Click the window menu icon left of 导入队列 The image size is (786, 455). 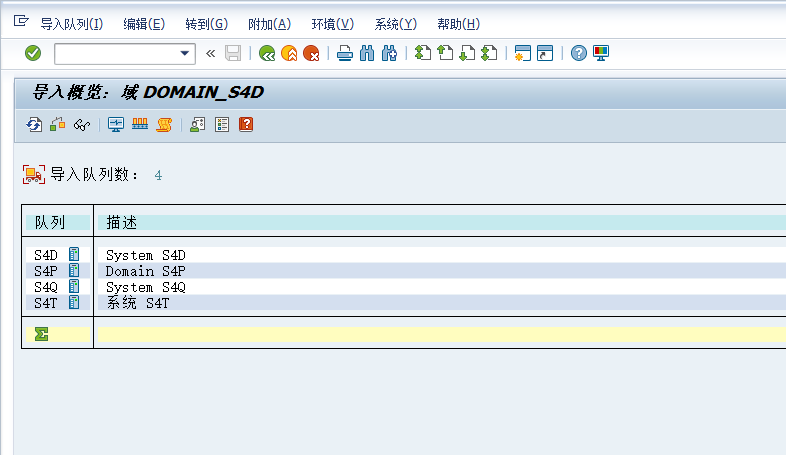pos(21,21)
